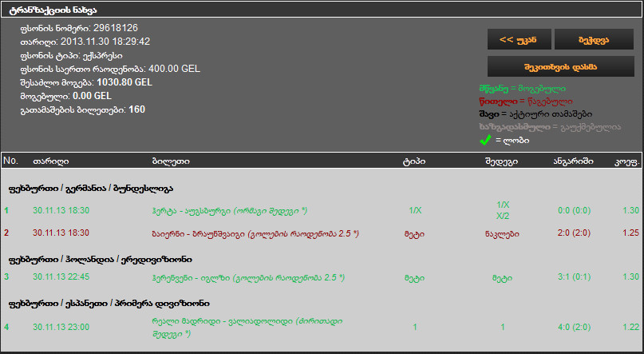Click the score 0:0 (0:0)
Viewport: 644px width, 354px height.
575,210
